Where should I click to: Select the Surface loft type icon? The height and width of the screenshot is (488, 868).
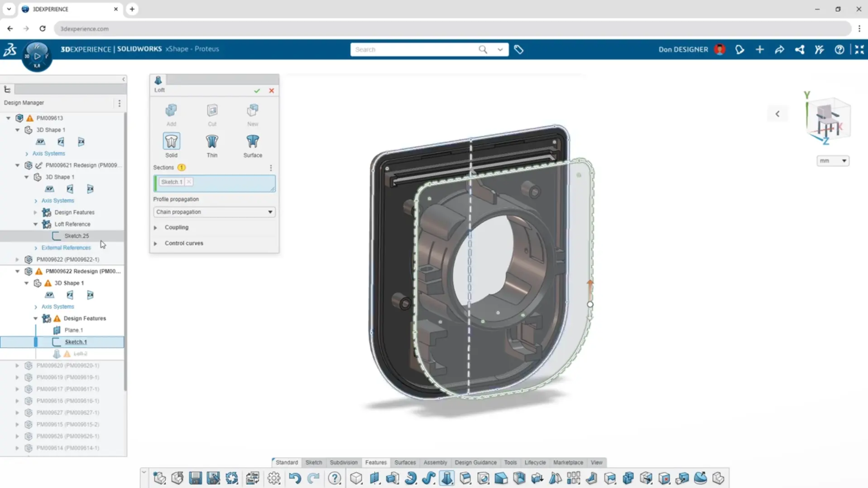(252, 141)
